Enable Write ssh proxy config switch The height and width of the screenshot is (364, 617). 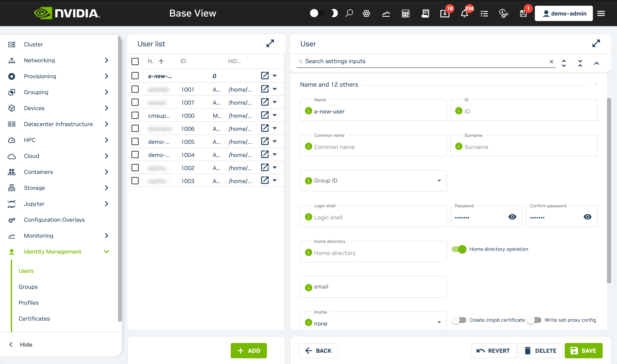click(534, 320)
